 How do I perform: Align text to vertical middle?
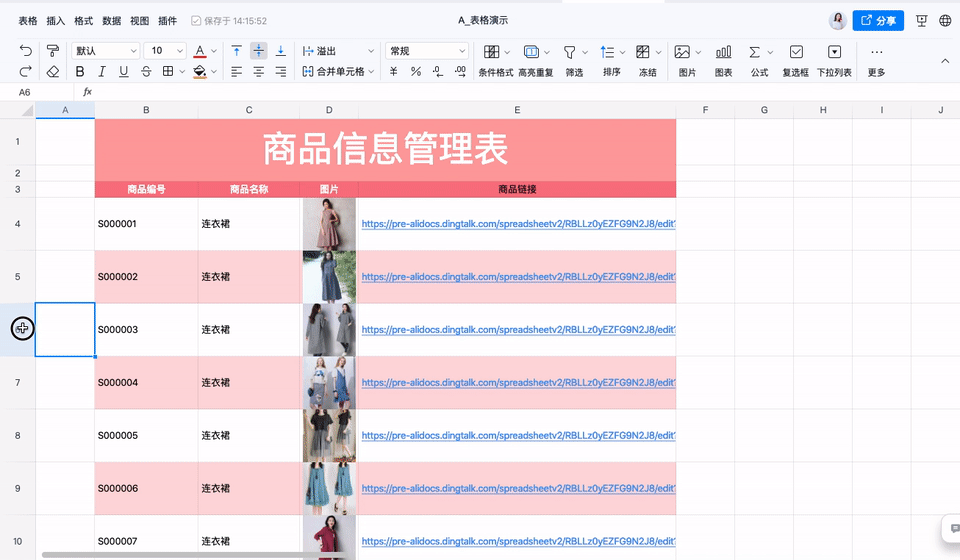259,51
